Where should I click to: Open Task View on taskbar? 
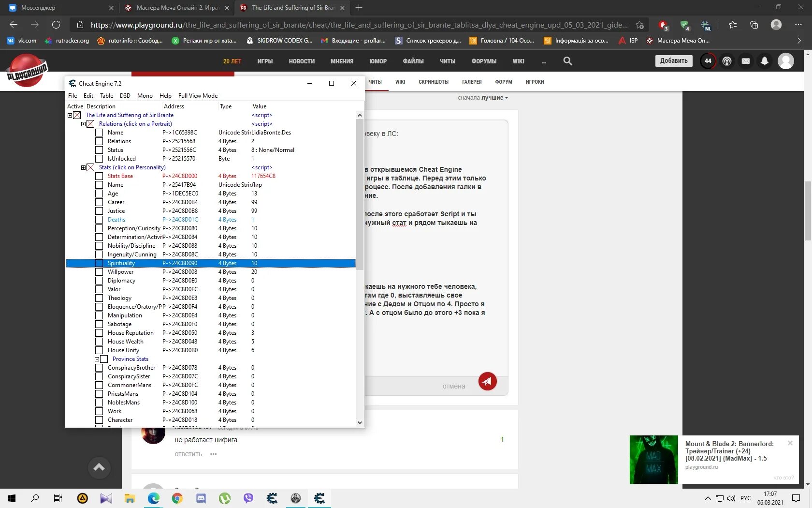(58, 498)
